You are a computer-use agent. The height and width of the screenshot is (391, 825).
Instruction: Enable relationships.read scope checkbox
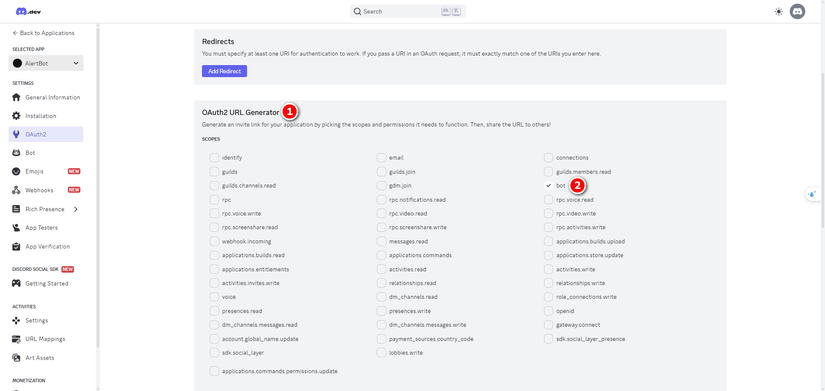point(381,283)
